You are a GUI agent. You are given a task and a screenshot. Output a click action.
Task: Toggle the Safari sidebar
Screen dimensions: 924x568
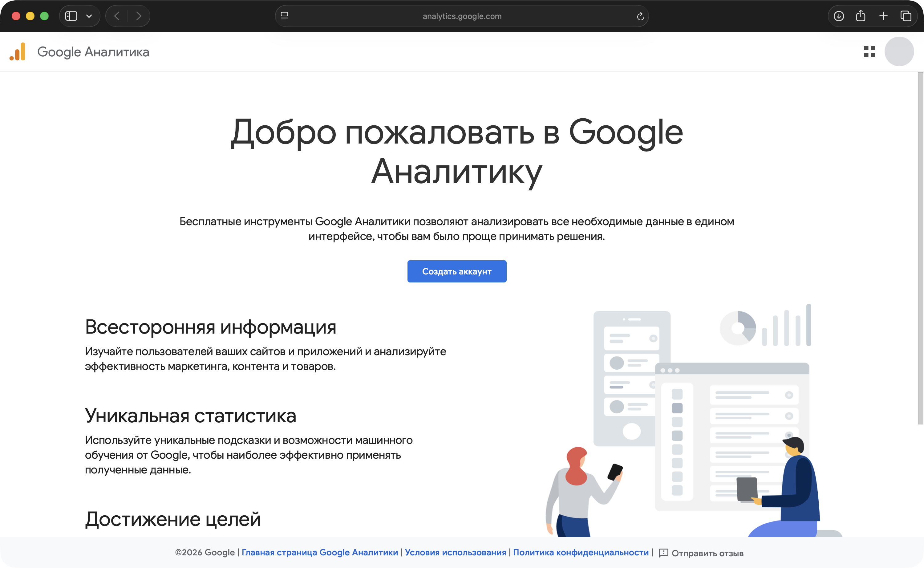pos(71,16)
